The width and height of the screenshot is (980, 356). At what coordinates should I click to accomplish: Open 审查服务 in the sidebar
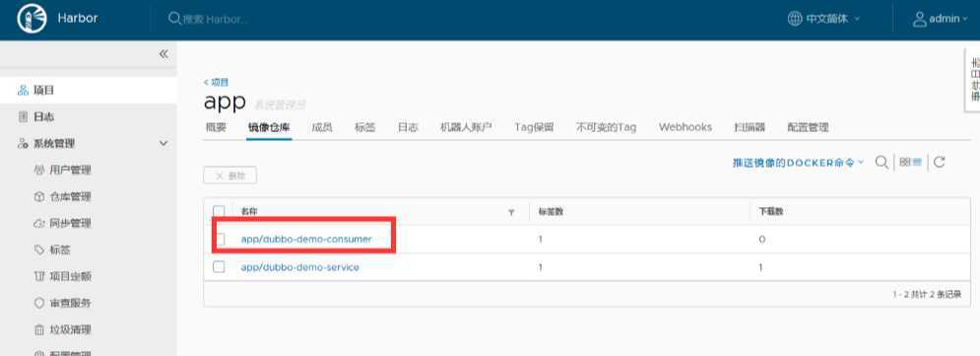click(70, 303)
